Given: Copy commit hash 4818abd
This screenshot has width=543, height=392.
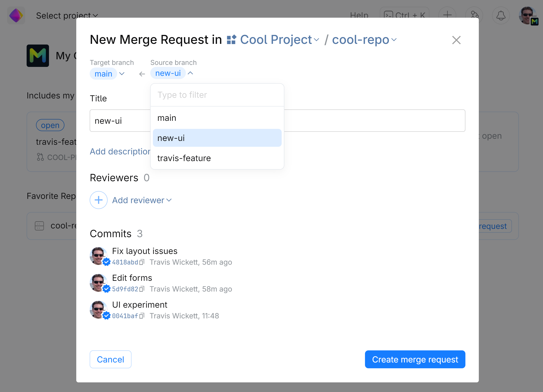Looking at the screenshot, I should 142,262.
